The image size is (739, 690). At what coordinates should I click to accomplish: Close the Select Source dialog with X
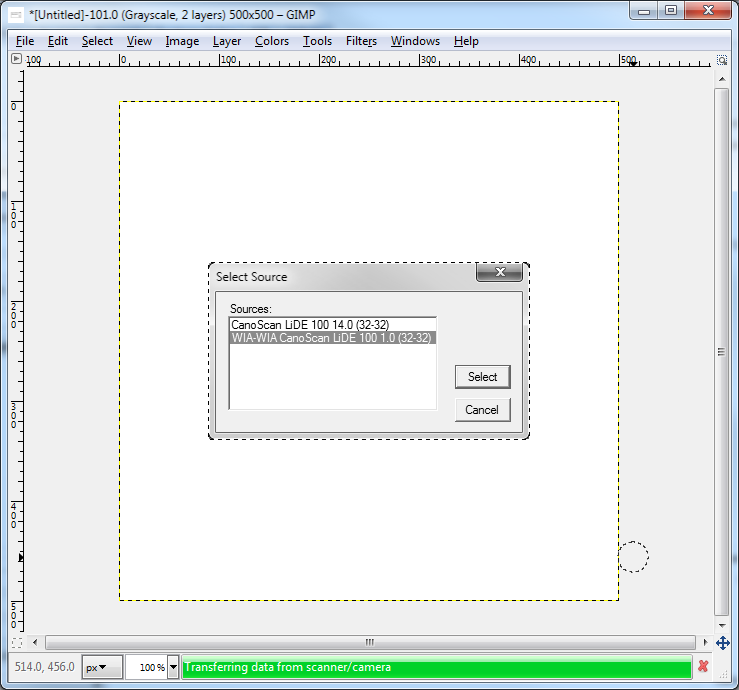coord(500,272)
